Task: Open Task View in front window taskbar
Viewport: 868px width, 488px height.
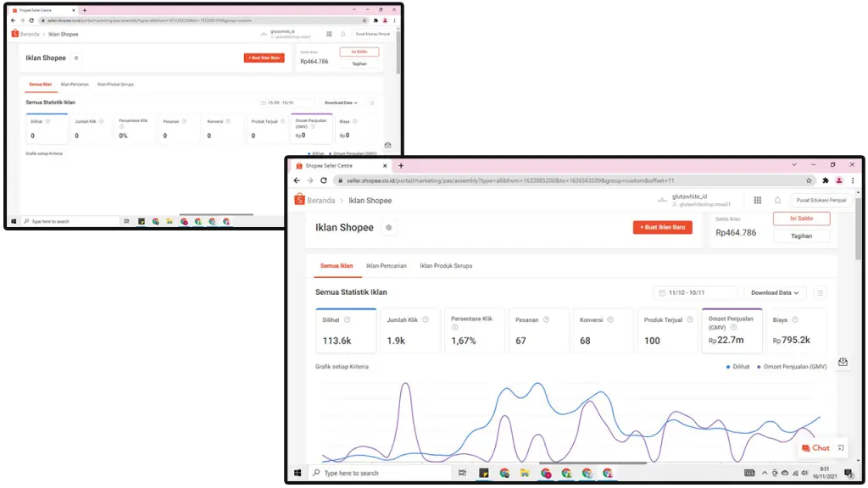Action: [462, 473]
